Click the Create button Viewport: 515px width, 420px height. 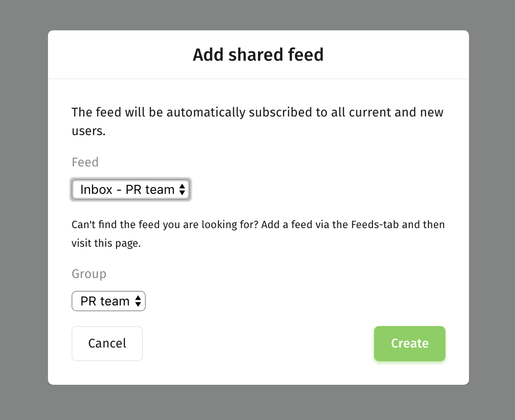pyautogui.click(x=410, y=344)
